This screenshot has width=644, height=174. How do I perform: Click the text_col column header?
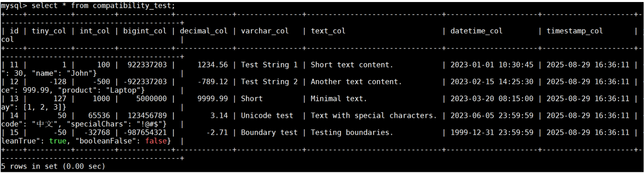click(328, 31)
